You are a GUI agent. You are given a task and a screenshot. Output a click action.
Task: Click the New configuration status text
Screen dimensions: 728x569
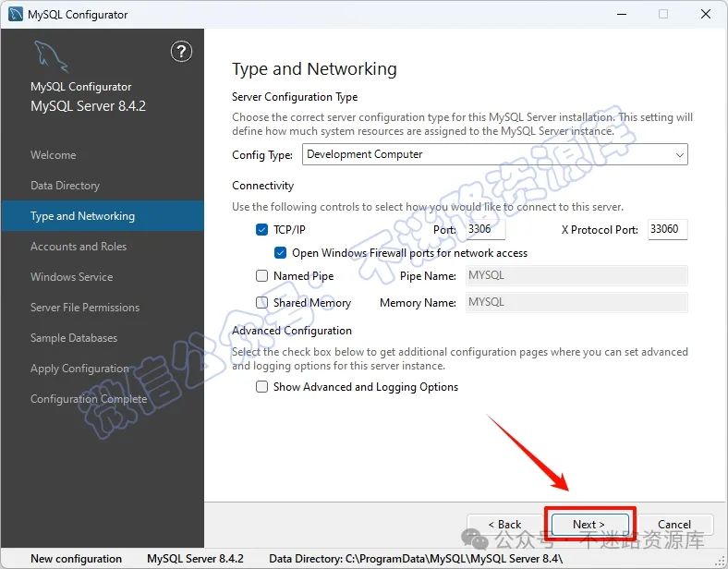tap(76, 559)
